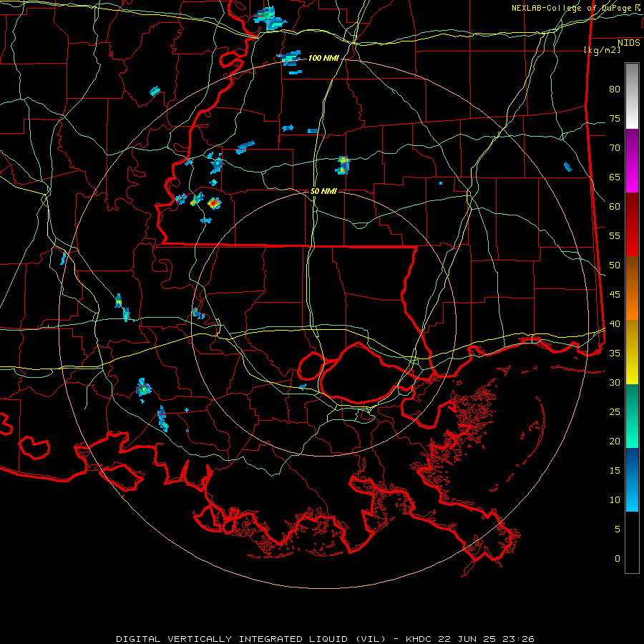Click scale value 5 on legend
This screenshot has height=644, width=644.
click(x=618, y=530)
